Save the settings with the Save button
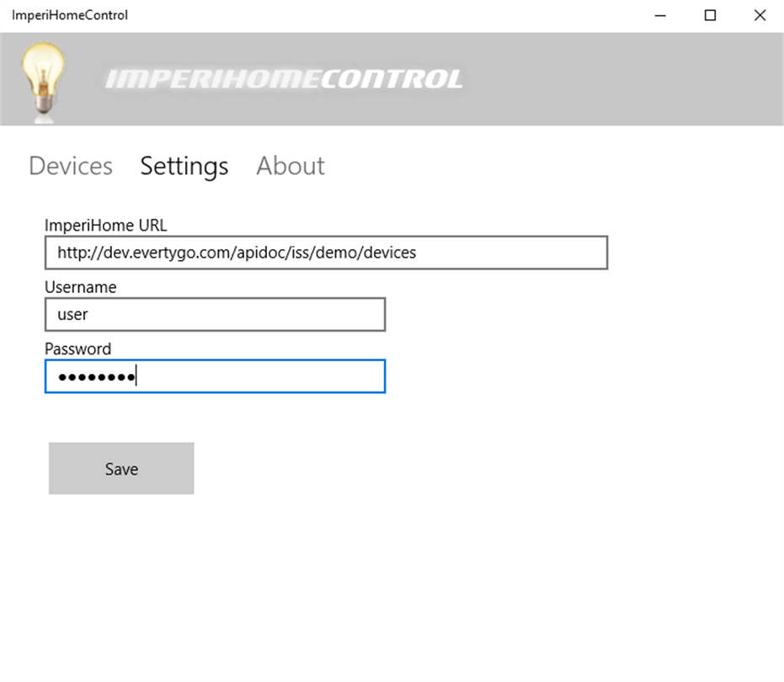784x682 pixels. tap(121, 468)
